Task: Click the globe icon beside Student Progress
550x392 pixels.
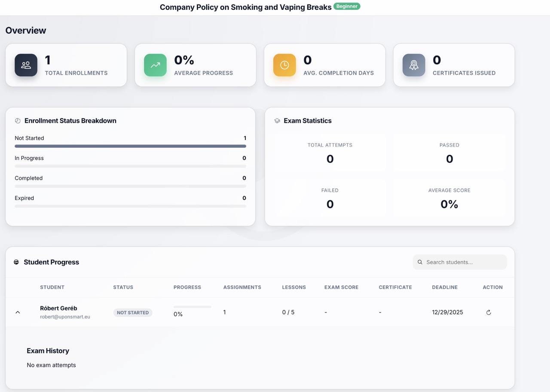Action: coord(15,262)
